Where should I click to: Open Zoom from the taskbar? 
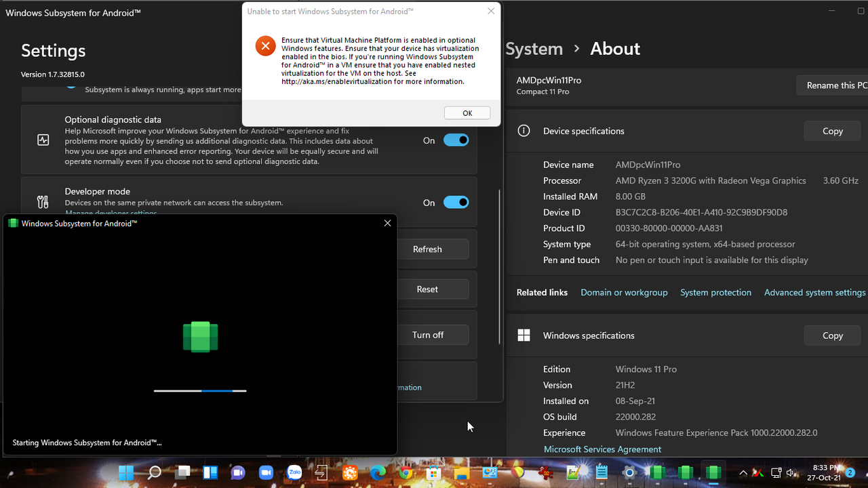click(x=266, y=472)
